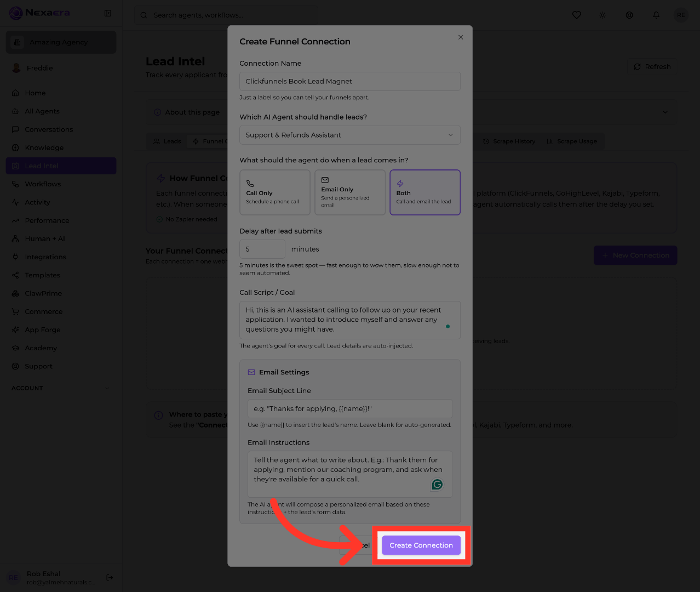Click the Templates share icon

15,275
